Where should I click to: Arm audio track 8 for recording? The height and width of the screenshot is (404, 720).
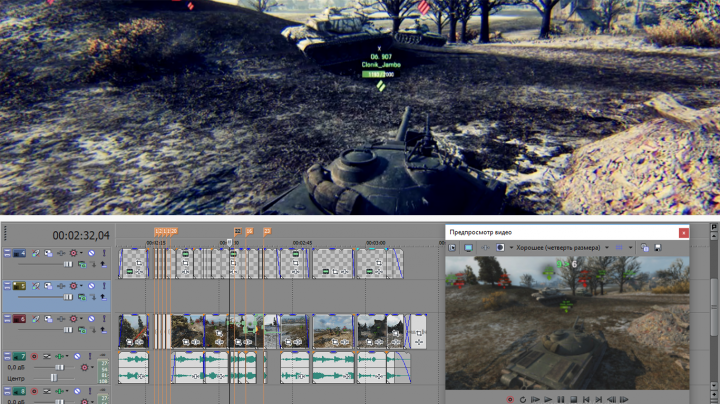pyautogui.click(x=34, y=392)
